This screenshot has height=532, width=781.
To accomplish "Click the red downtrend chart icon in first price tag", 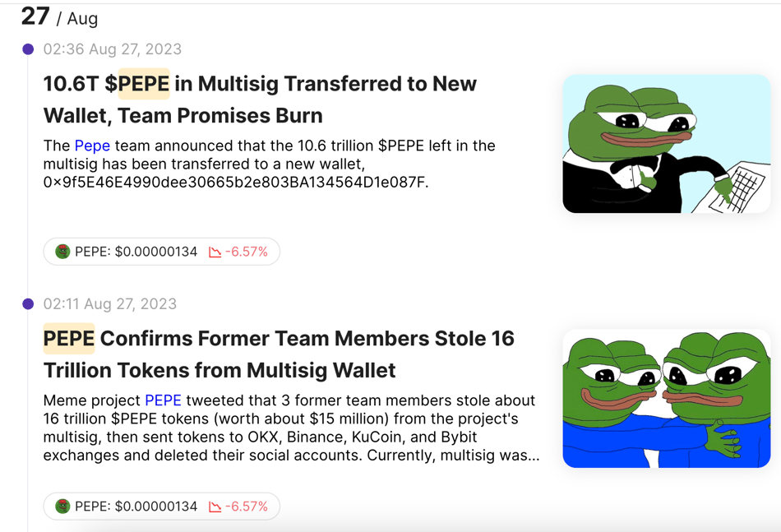I will click(x=215, y=252).
